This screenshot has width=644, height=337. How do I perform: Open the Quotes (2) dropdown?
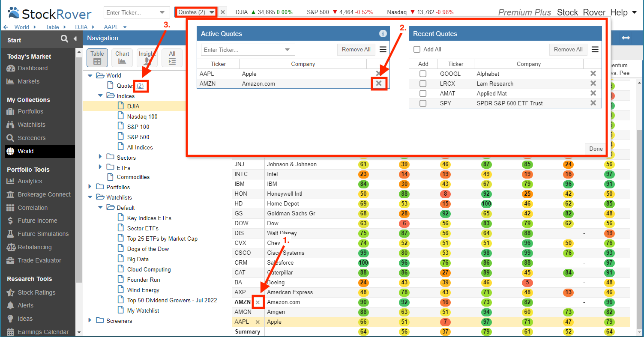[196, 12]
